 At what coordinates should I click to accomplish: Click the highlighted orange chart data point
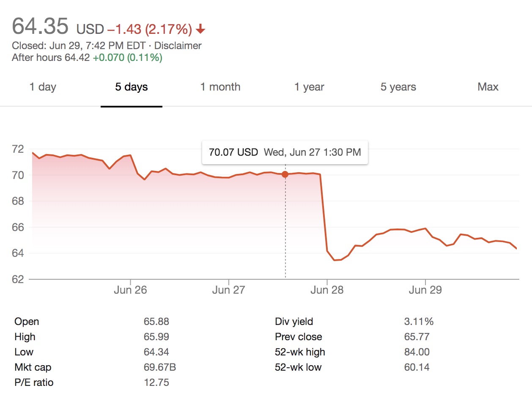tap(285, 174)
